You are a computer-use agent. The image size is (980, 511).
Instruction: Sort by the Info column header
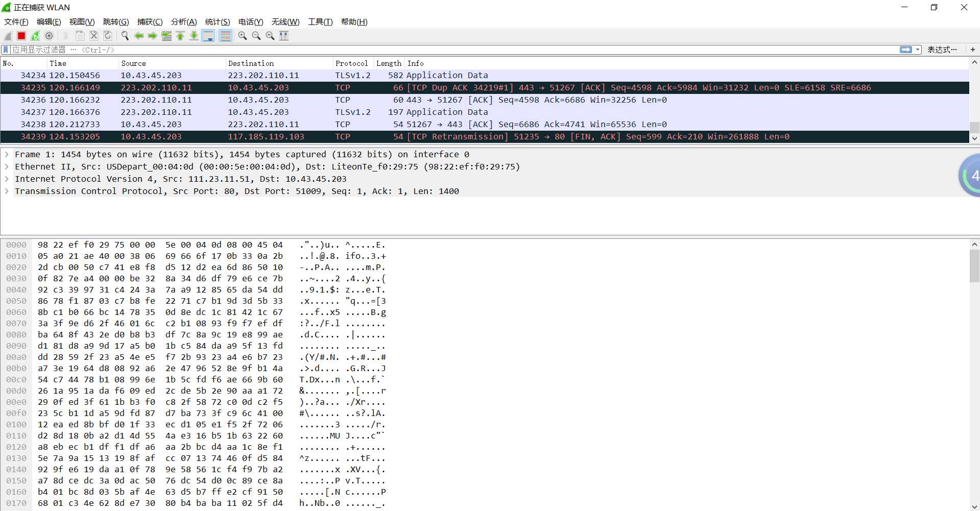coord(687,63)
